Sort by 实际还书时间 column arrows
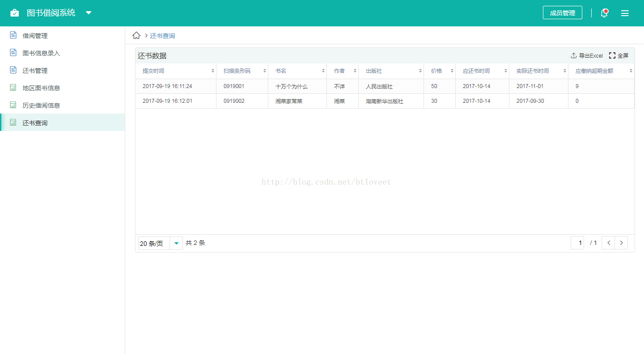644x354 pixels. [x=564, y=71]
